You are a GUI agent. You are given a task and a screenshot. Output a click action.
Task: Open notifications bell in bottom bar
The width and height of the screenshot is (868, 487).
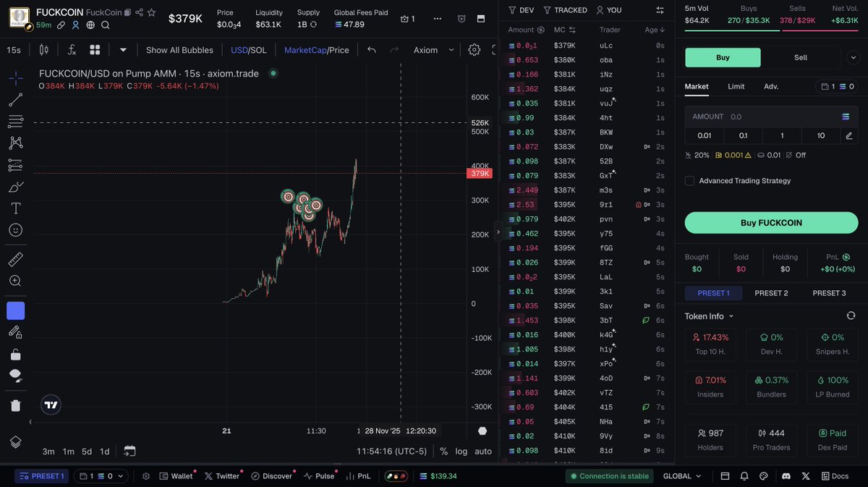(744, 476)
